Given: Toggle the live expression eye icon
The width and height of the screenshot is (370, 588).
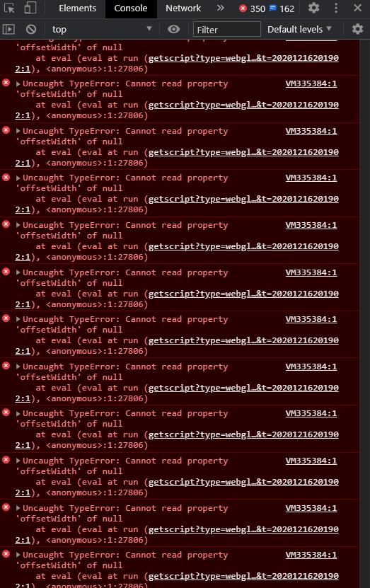Looking at the screenshot, I should [x=173, y=29].
